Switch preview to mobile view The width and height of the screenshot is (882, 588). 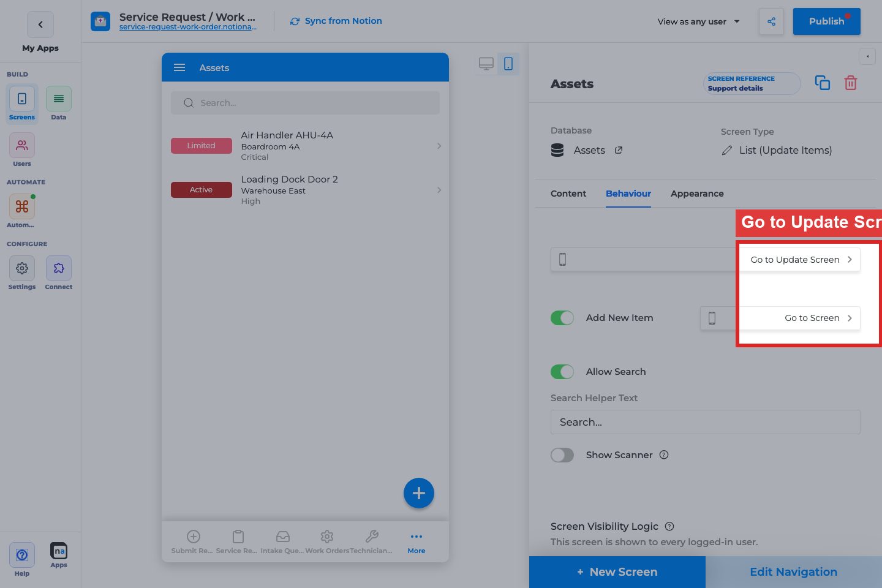point(508,64)
